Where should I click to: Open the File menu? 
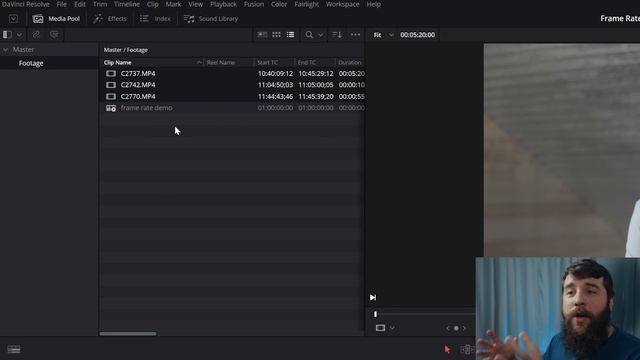click(x=62, y=4)
